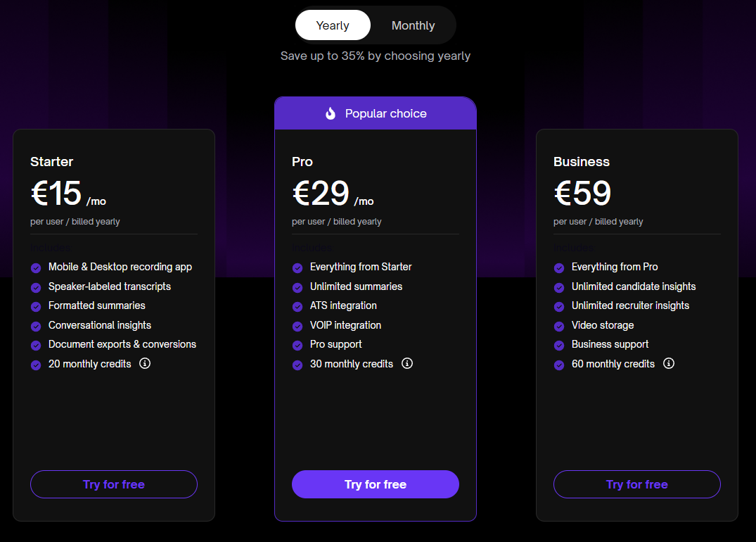
Task: Click the Business plan heading
Action: (x=581, y=161)
